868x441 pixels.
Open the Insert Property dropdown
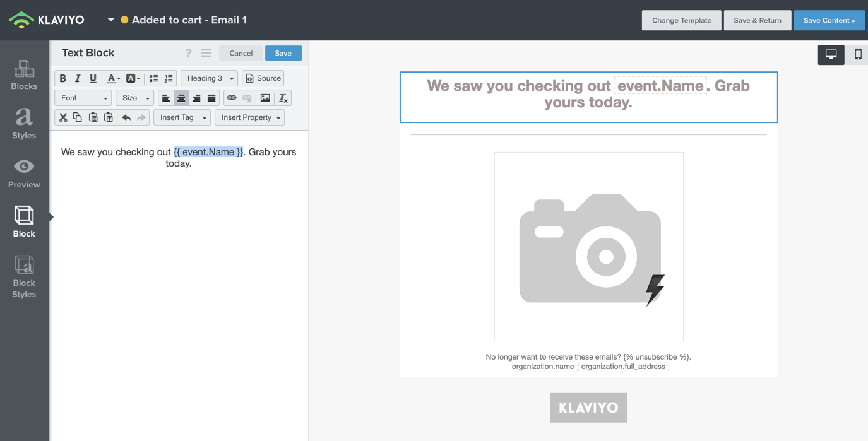click(250, 117)
